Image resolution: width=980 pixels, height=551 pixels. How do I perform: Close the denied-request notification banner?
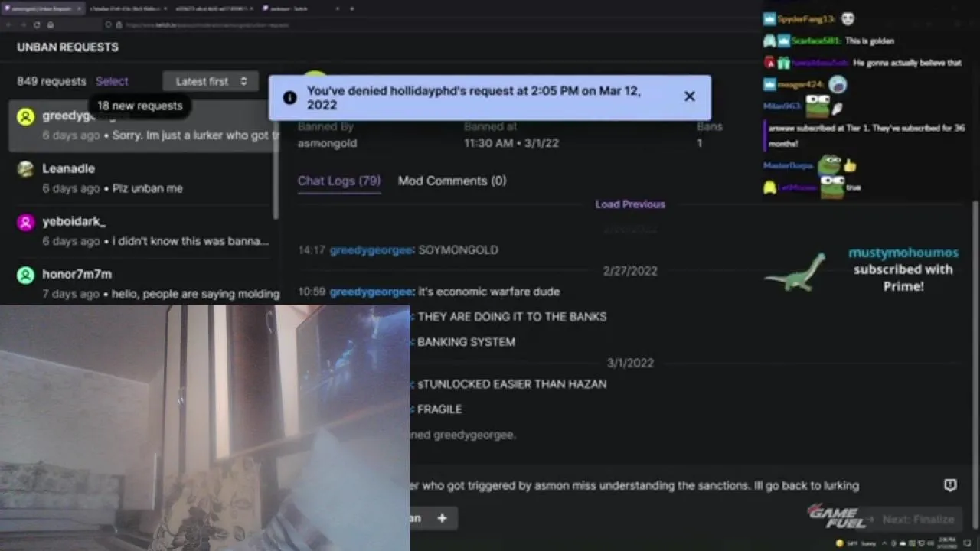coord(689,96)
